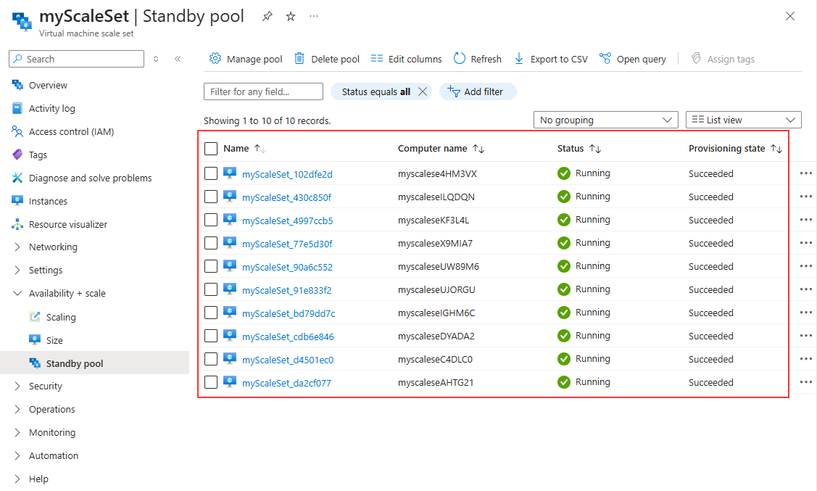817x491 pixels.
Task: Click Assign tags
Action: coord(723,59)
